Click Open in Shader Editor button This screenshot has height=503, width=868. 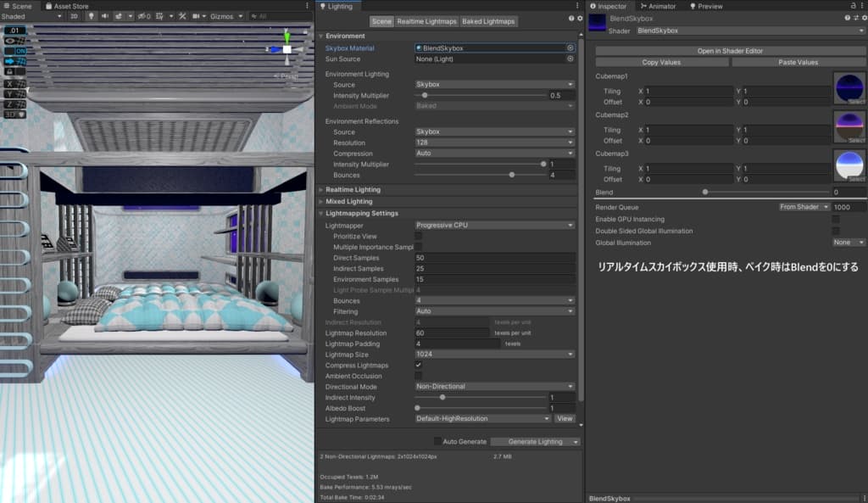[x=730, y=51]
